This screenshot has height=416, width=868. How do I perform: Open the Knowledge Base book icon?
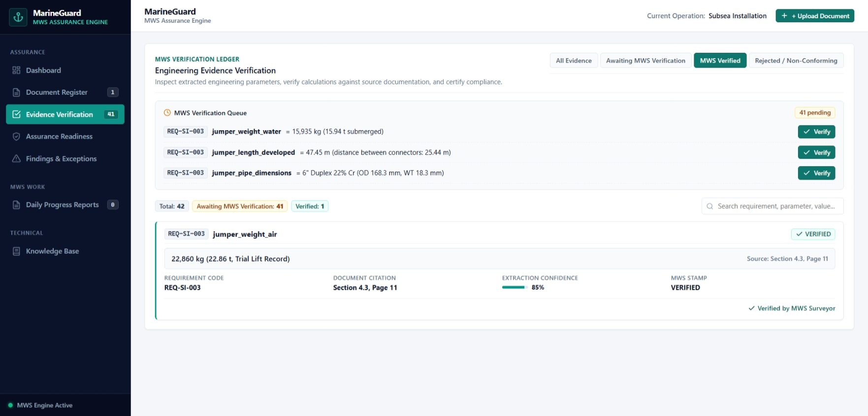point(16,251)
